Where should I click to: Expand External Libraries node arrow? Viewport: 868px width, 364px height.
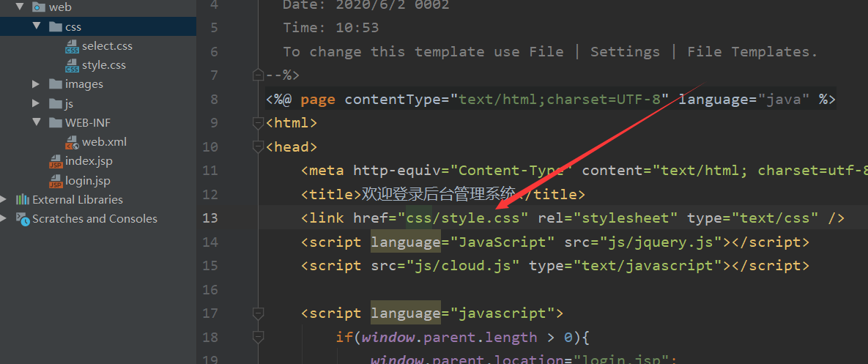4,199
